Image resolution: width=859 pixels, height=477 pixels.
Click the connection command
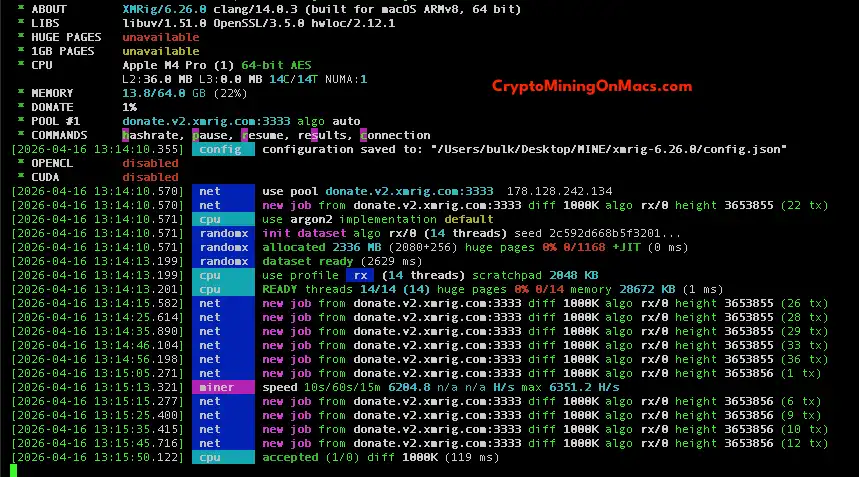(x=395, y=135)
